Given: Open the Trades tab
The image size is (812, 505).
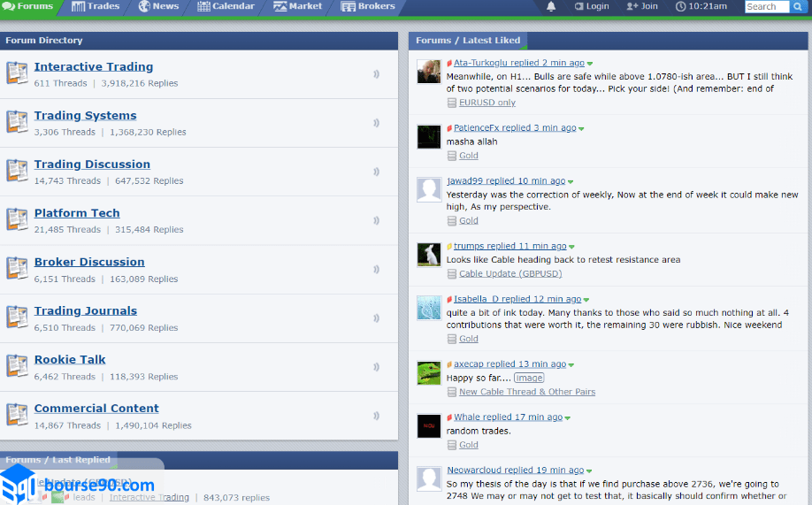Looking at the screenshot, I should [96, 7].
